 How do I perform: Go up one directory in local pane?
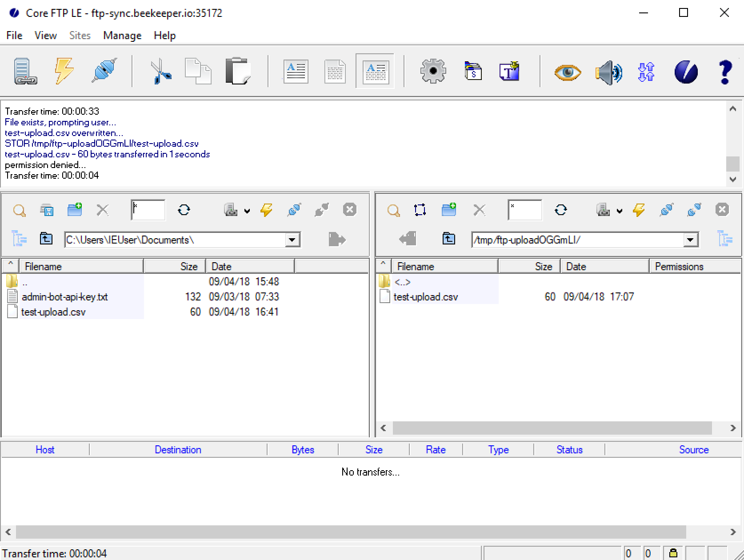click(46, 239)
